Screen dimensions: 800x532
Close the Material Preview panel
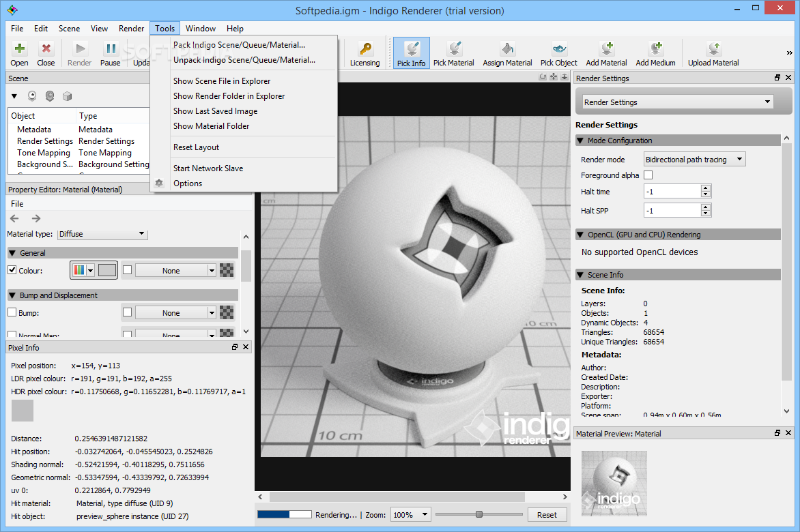[x=788, y=432]
